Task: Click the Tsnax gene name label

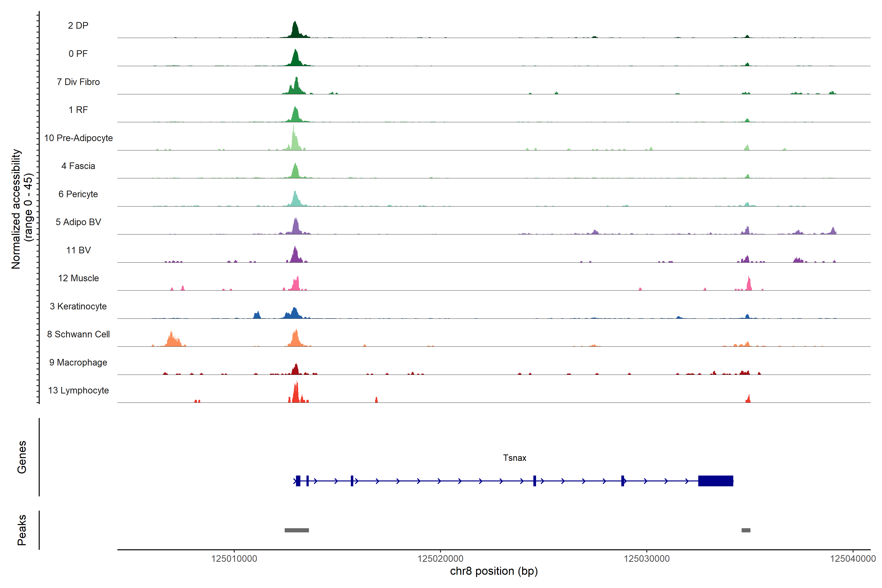Action: click(x=514, y=458)
